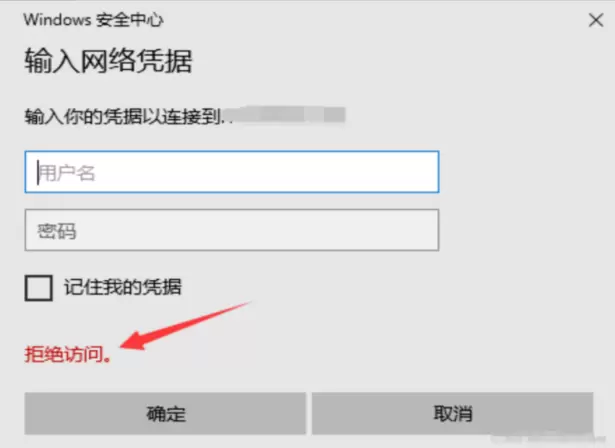This screenshot has width=615, height=448.
Task: Click the 记住我的凭据 label text
Action: [x=123, y=287]
